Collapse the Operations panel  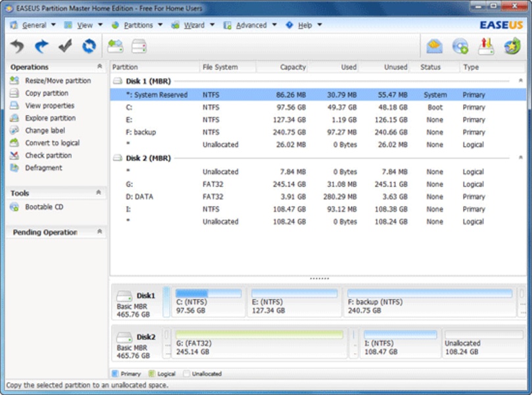tap(99, 66)
